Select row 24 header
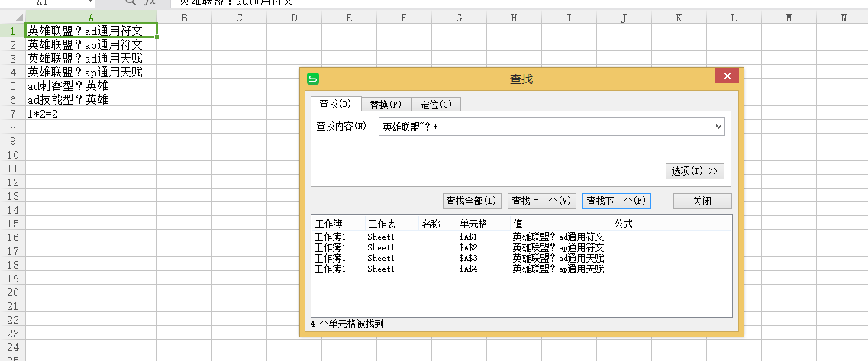868x361 pixels. coord(13,347)
